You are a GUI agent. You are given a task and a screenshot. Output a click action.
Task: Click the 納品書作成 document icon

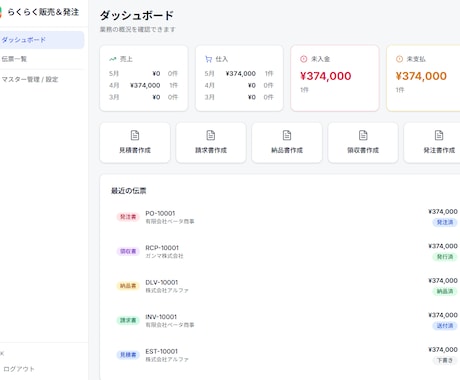coord(287,135)
